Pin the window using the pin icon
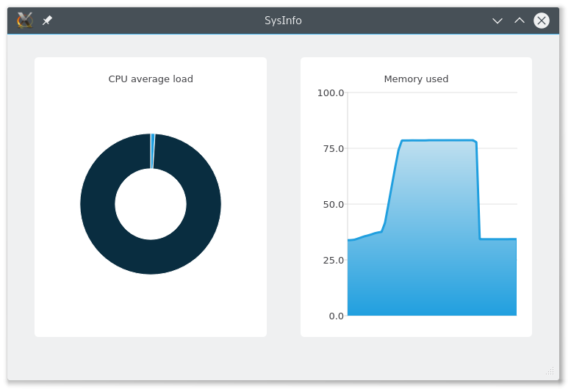Image resolution: width=571 pixels, height=392 pixels. coord(47,21)
